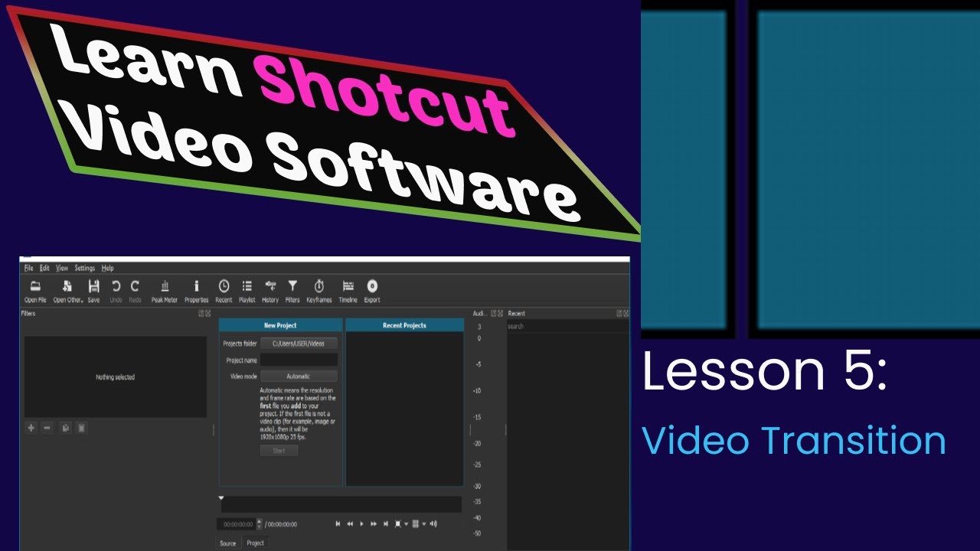Undock the Recent panel
The image size is (980, 551).
tap(619, 313)
